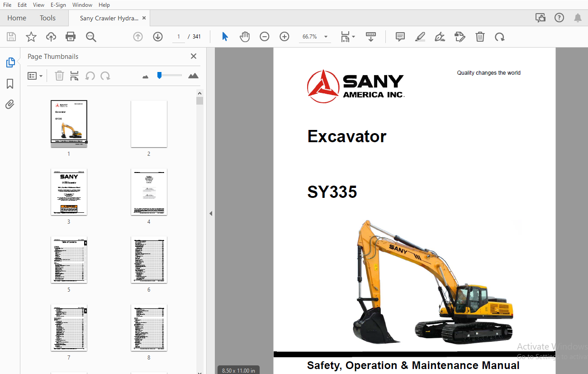Click the thumbnails panel scrollbar thumb
588x374 pixels.
pos(199,101)
